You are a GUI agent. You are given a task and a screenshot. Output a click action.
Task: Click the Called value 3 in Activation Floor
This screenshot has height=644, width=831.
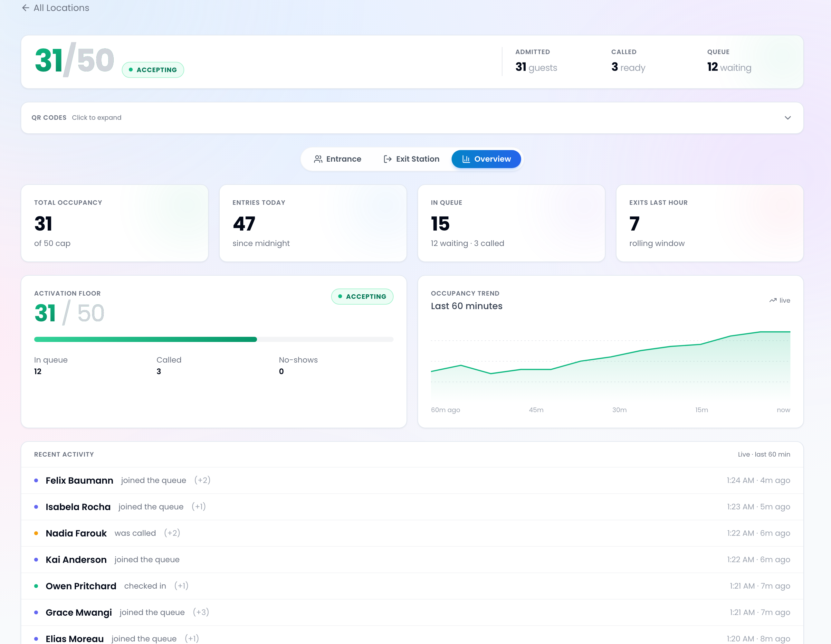point(159,371)
